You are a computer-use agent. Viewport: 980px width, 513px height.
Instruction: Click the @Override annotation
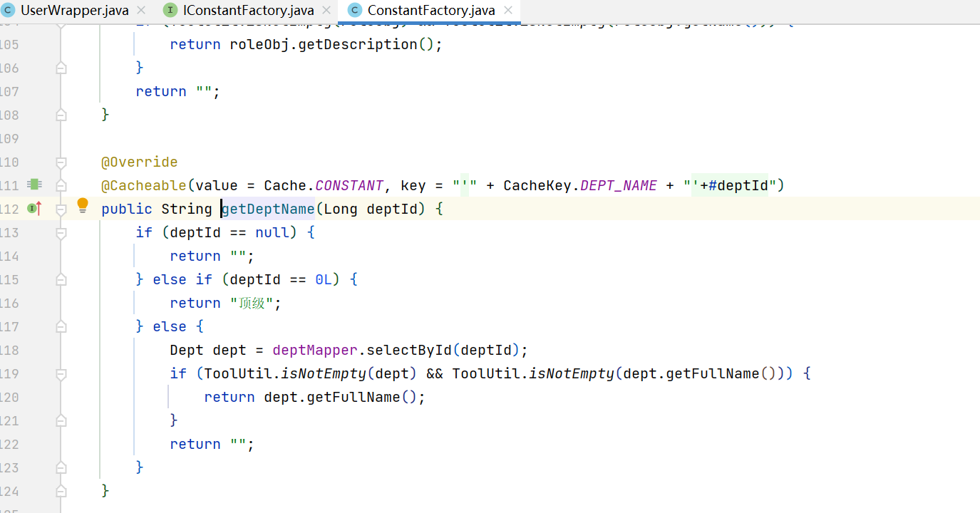tap(140, 162)
